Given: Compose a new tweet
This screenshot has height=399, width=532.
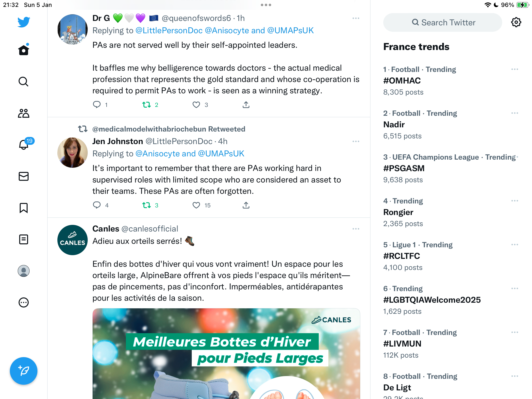Looking at the screenshot, I should pos(24,371).
